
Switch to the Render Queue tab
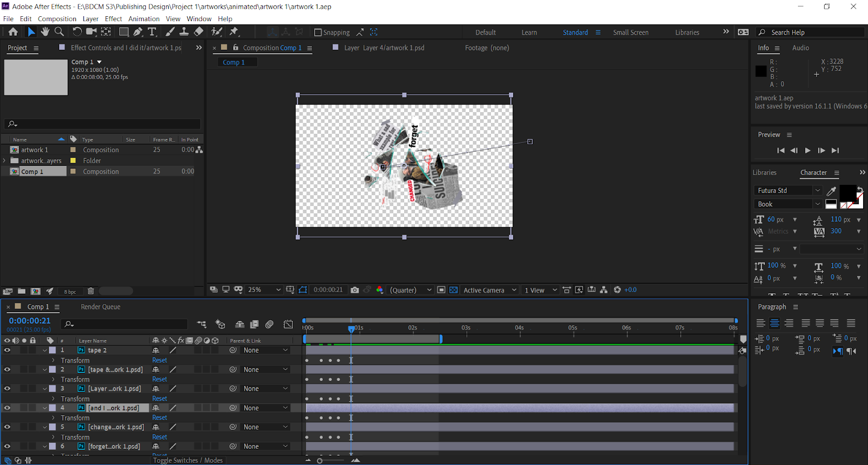pos(100,307)
